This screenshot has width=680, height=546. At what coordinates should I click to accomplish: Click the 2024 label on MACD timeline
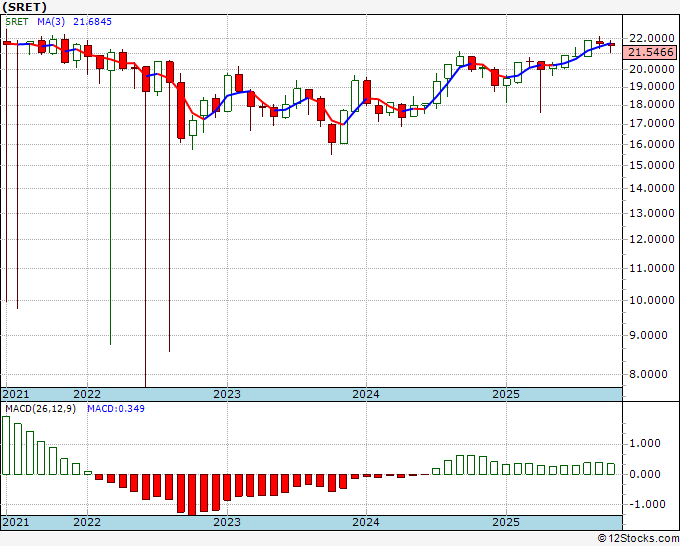point(366,522)
